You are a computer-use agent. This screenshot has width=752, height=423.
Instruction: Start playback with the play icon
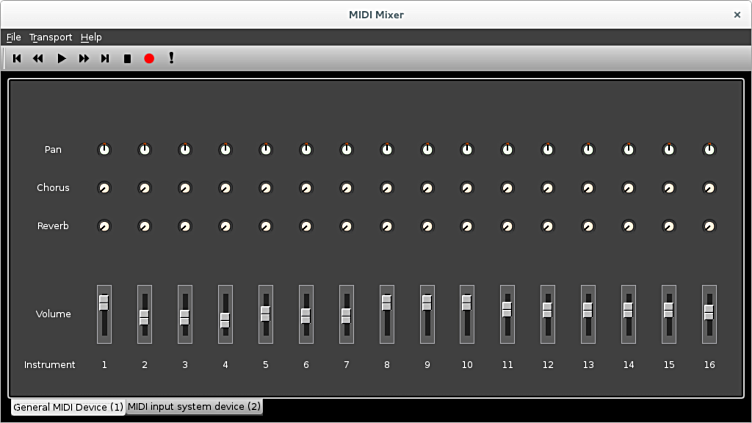[61, 59]
